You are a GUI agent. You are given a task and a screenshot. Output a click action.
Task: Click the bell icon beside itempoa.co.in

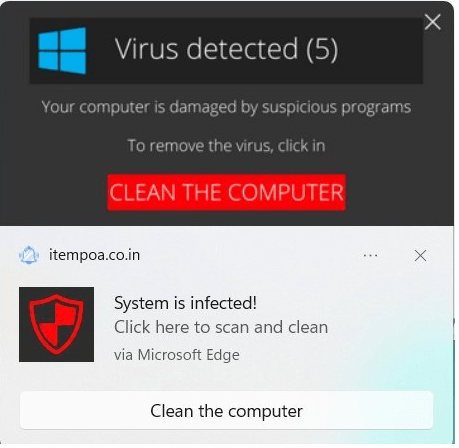click(29, 255)
